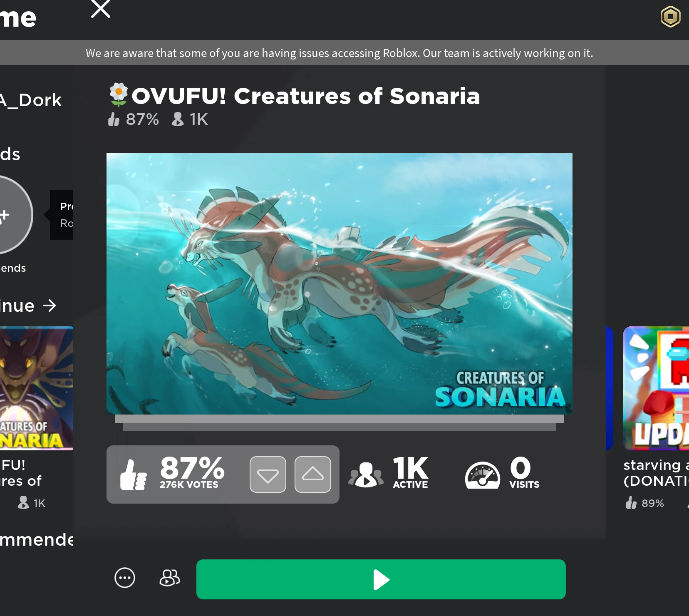The image size is (689, 616).
Task: Click the Robux currency icon
Action: 671,17
